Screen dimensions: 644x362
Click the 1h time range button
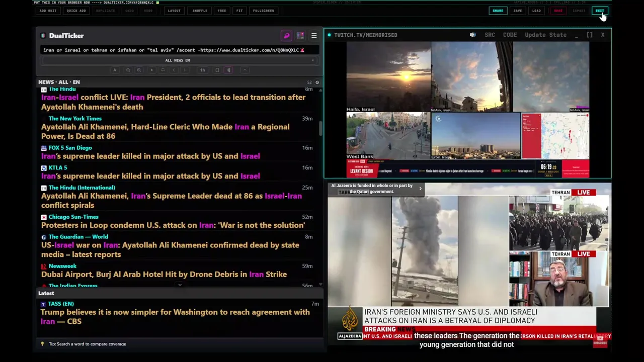point(203,70)
